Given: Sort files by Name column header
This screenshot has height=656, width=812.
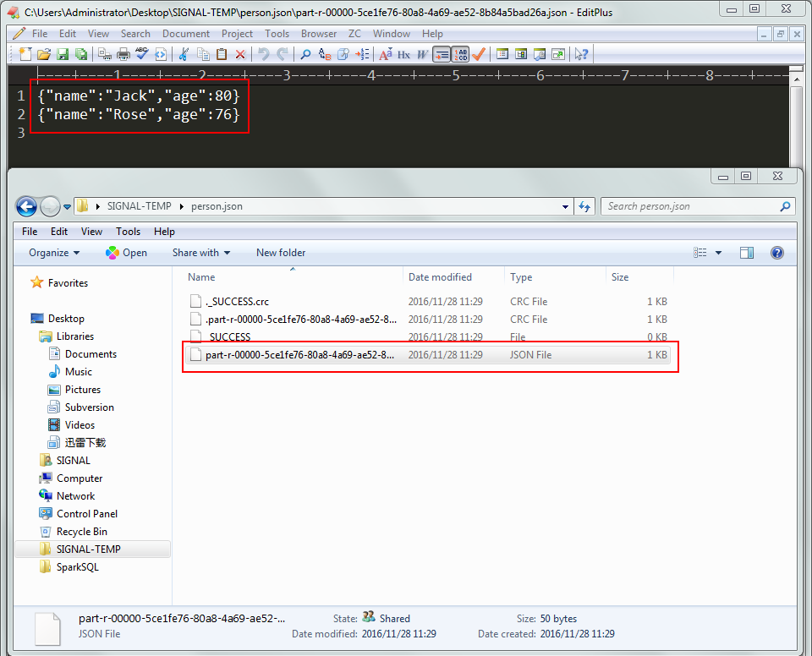Looking at the screenshot, I should click(x=201, y=277).
